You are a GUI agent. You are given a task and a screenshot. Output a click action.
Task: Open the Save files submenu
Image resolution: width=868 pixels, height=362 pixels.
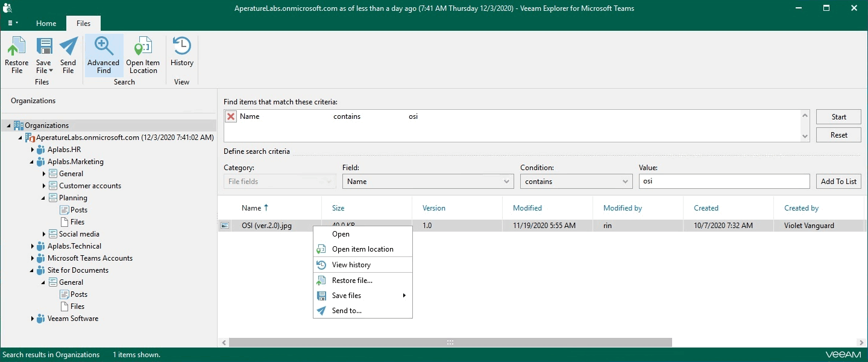[363, 296]
